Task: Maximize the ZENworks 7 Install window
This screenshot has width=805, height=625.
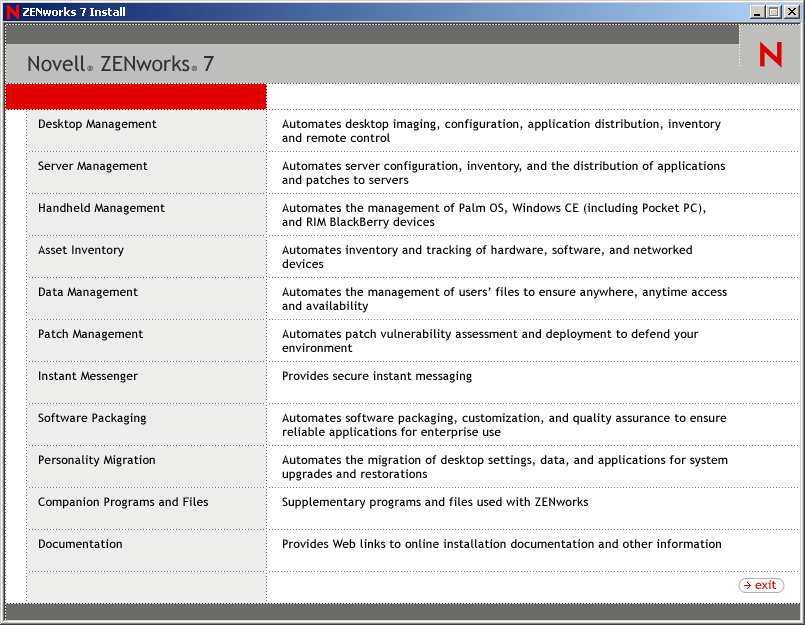Action: point(777,11)
